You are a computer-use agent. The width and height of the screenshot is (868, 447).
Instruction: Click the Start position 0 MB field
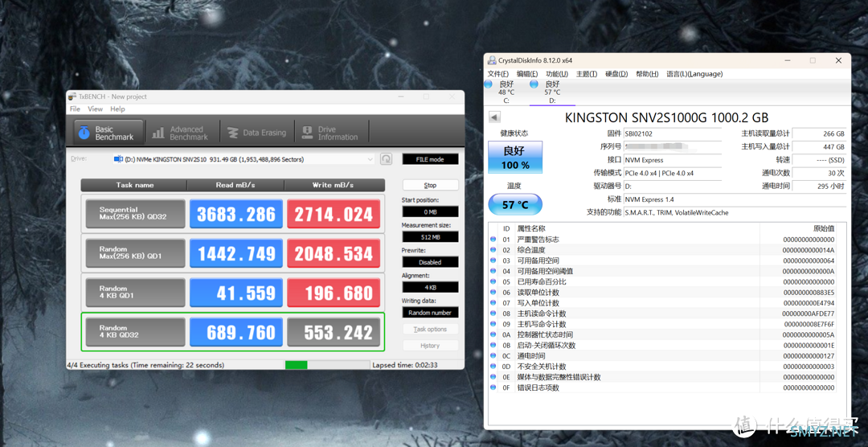click(x=430, y=211)
